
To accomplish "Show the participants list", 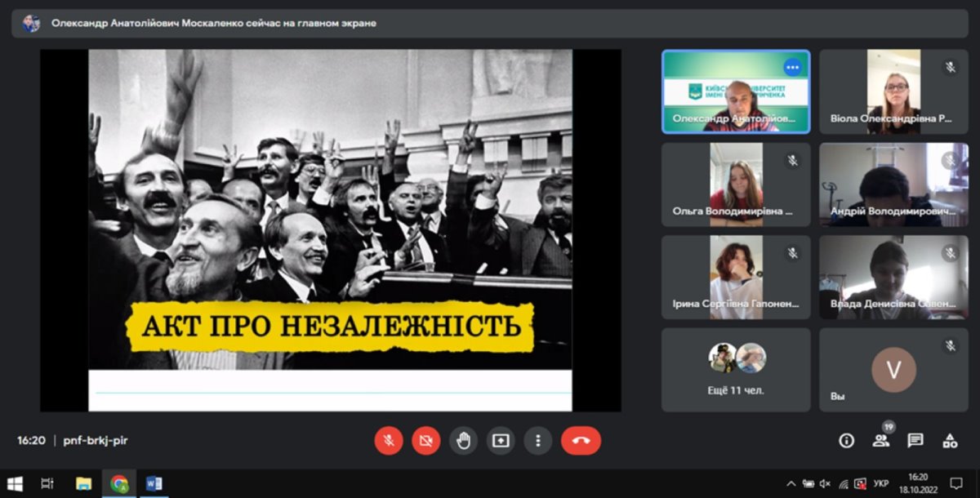I will (x=880, y=441).
